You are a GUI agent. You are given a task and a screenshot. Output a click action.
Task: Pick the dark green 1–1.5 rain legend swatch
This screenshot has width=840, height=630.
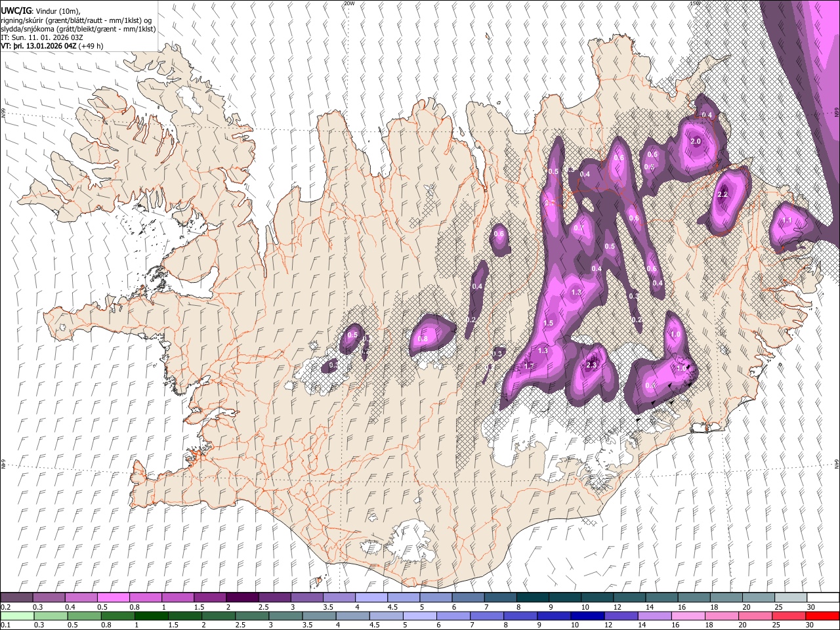(x=150, y=616)
